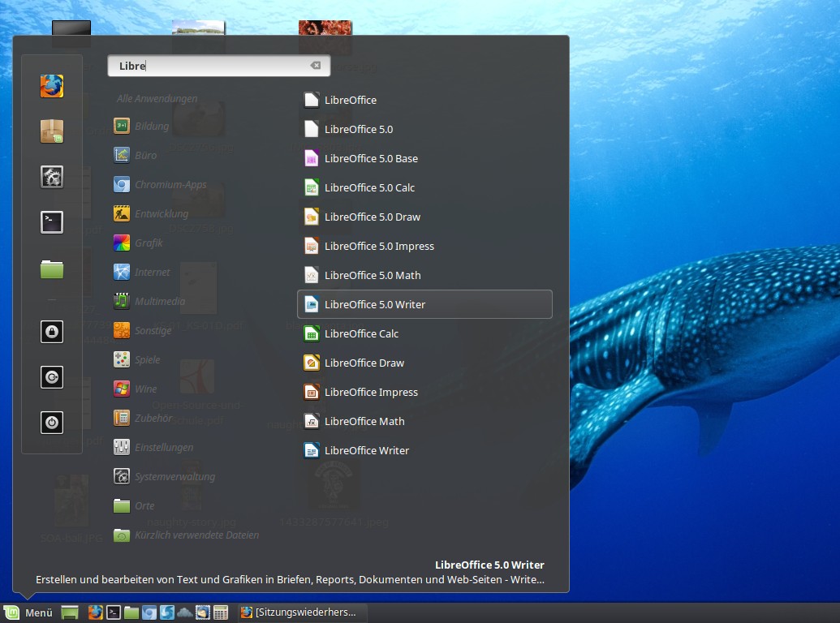
Task: Launch the LibreOffice start center entry
Action: pyautogui.click(x=424, y=100)
